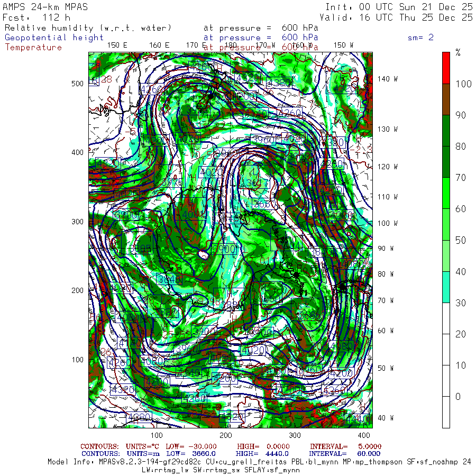The height and width of the screenshot is (476, 476).
Task: Click the '80 W' longitude label
Action: coord(386,274)
